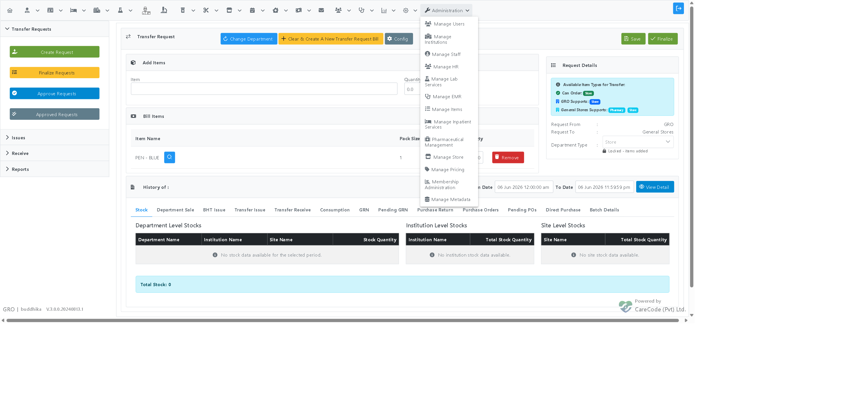Open the money bill cashier icon
Viewport: 868px width, 404px height.
[x=298, y=10]
